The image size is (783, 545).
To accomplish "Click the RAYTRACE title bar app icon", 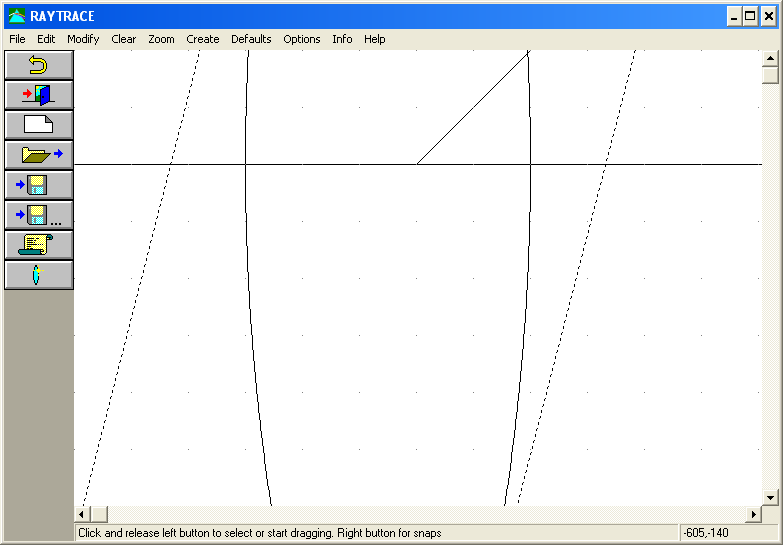I will coord(17,16).
